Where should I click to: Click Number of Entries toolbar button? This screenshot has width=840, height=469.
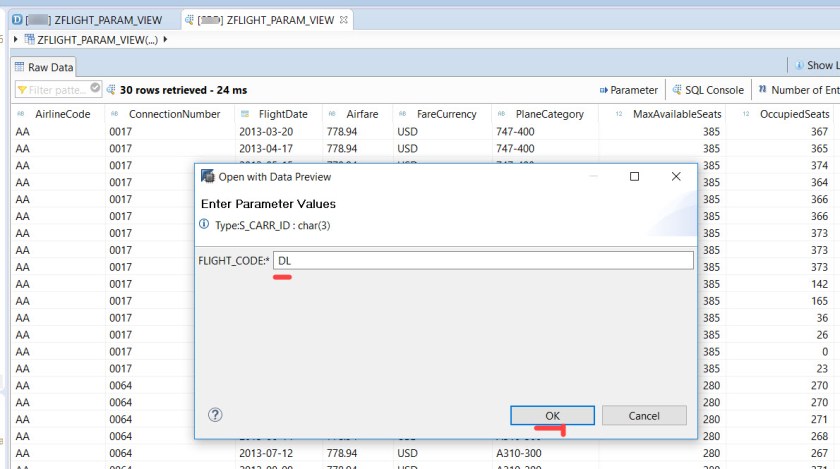798,90
